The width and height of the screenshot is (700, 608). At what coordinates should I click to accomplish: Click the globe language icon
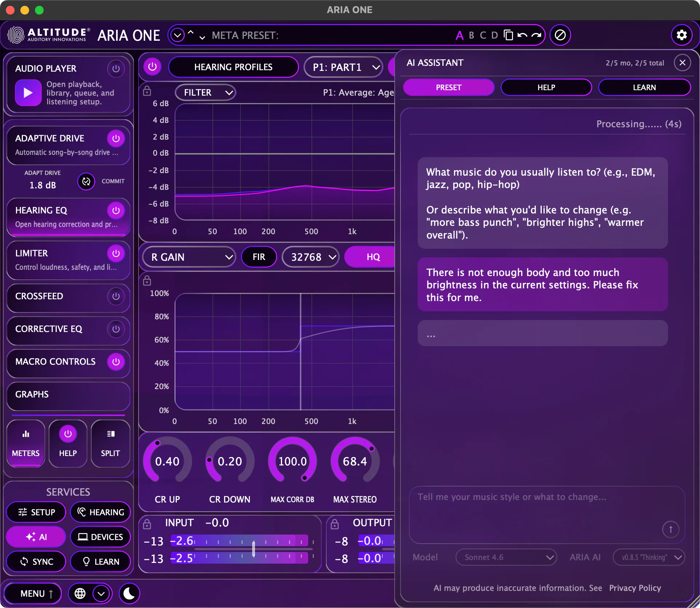(x=80, y=593)
